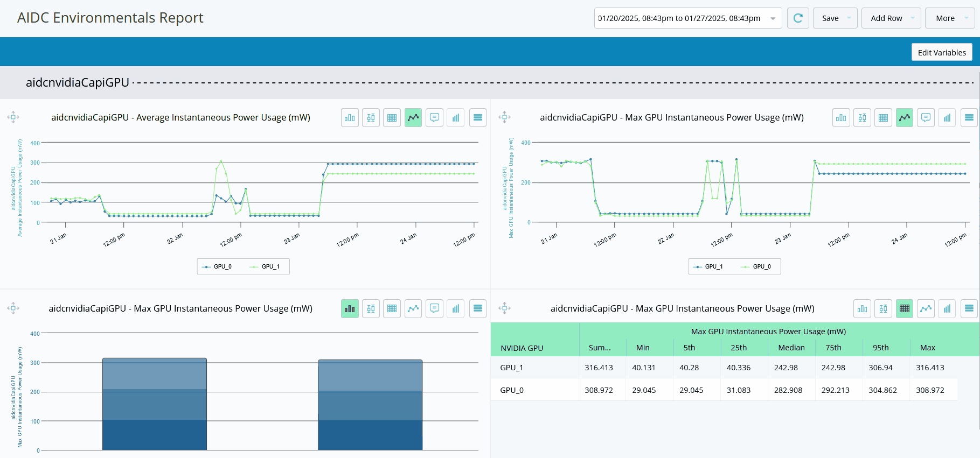The image size is (980, 458).
Task: Select histogram icon in Max GPU line-chart panel
Action: (947, 118)
